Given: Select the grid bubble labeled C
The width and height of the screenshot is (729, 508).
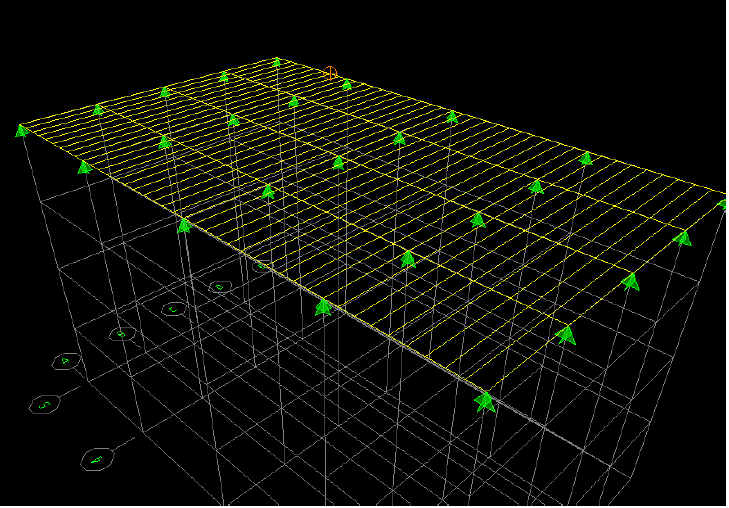Looking at the screenshot, I should 174,309.
